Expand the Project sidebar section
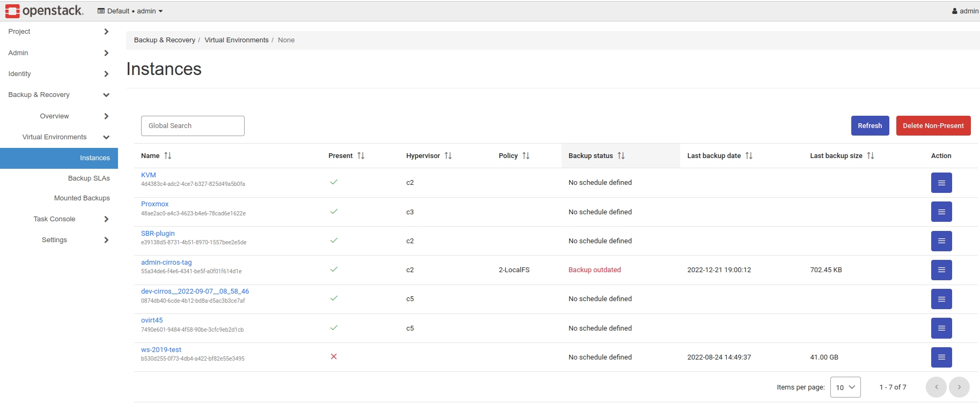The width and height of the screenshot is (980, 404). point(58,32)
